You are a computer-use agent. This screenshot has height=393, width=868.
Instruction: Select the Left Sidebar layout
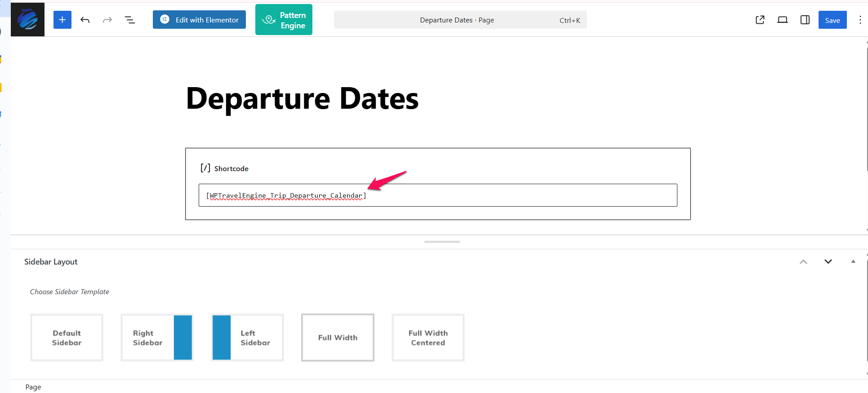tap(247, 337)
